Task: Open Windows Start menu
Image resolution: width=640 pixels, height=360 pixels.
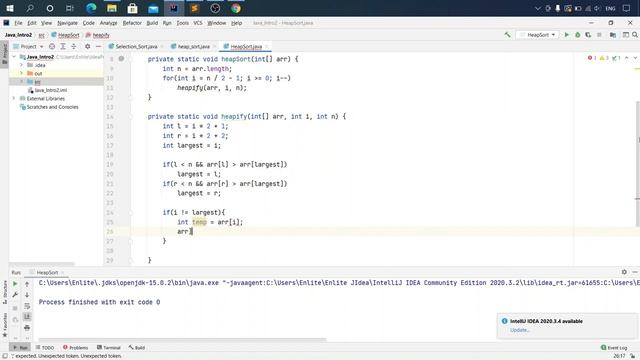Action: [x=10, y=8]
